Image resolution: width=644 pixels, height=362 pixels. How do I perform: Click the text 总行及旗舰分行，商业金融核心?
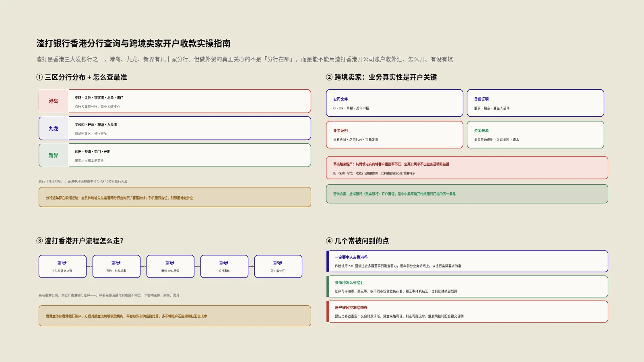pyautogui.click(x=97, y=107)
